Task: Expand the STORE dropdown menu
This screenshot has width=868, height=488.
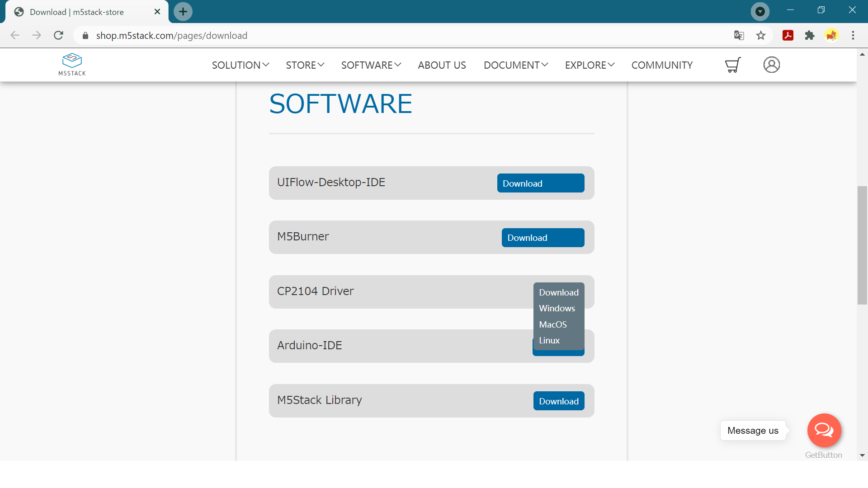Action: (305, 65)
